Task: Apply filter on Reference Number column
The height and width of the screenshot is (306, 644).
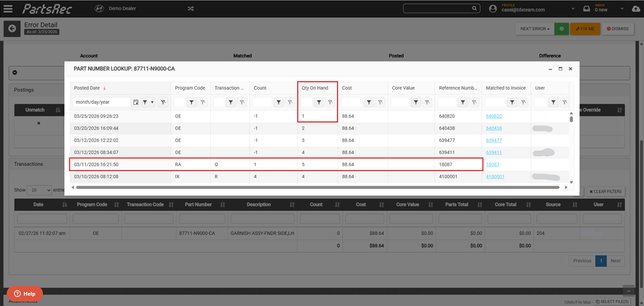Action: [x=463, y=102]
